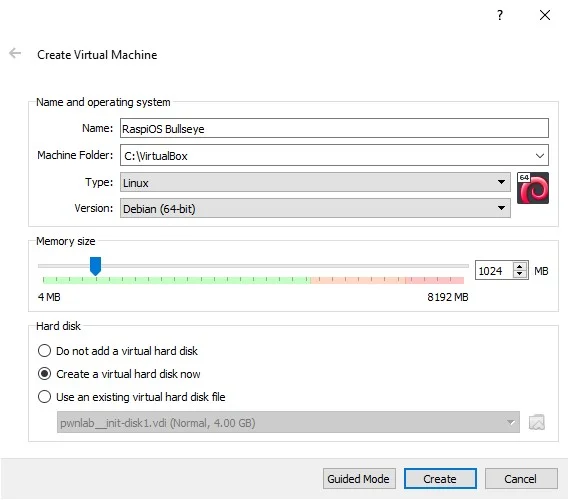This screenshot has width=569, height=500.
Task: Click the 4 MB minimum label
Action: pos(49,297)
